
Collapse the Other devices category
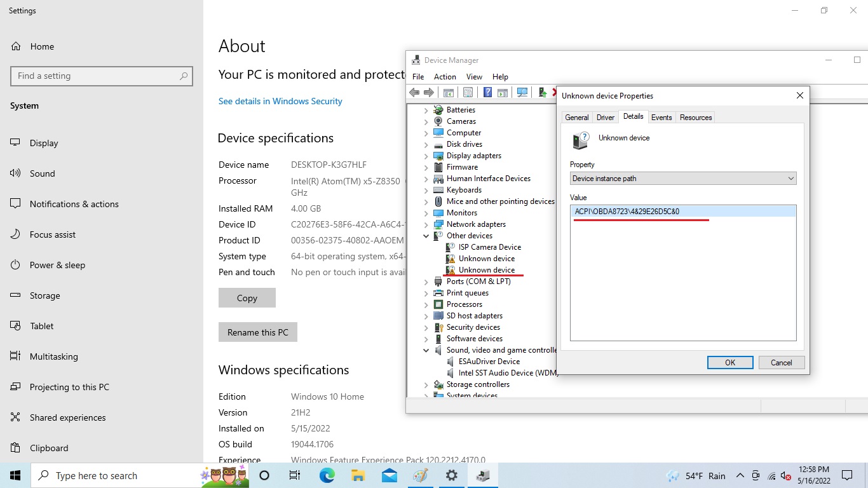(426, 236)
